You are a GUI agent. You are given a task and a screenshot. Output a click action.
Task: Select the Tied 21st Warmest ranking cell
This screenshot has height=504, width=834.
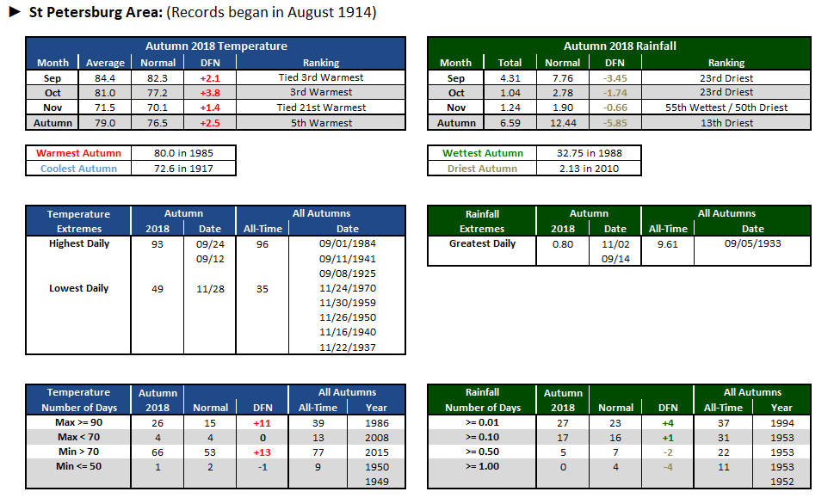click(321, 108)
